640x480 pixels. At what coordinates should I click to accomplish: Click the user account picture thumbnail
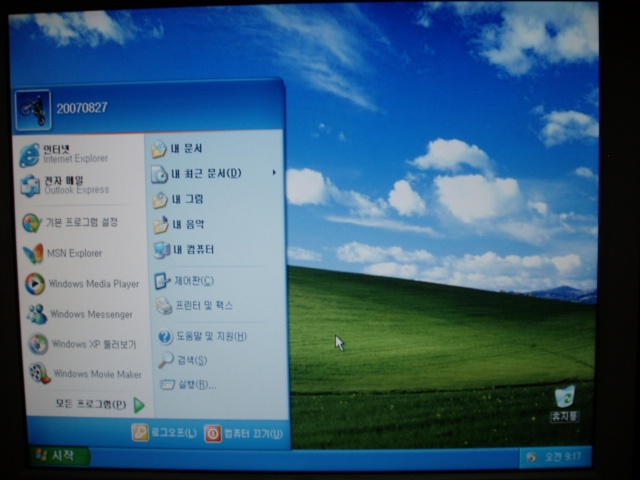[x=33, y=110]
